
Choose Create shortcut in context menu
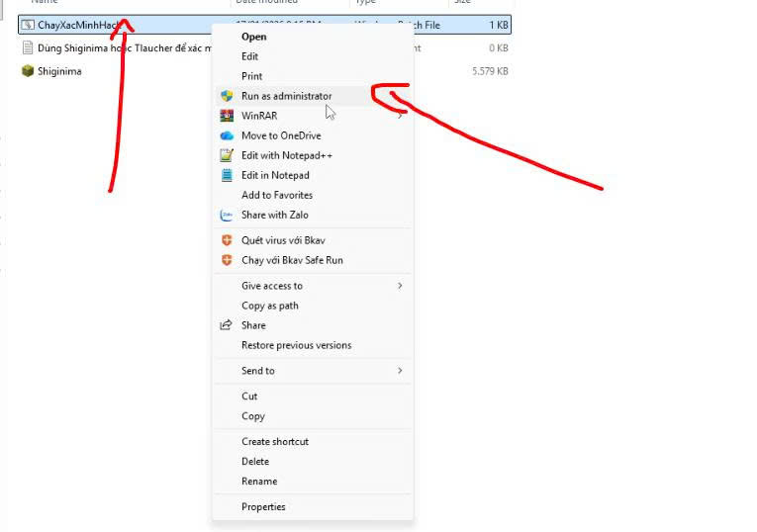(x=274, y=442)
